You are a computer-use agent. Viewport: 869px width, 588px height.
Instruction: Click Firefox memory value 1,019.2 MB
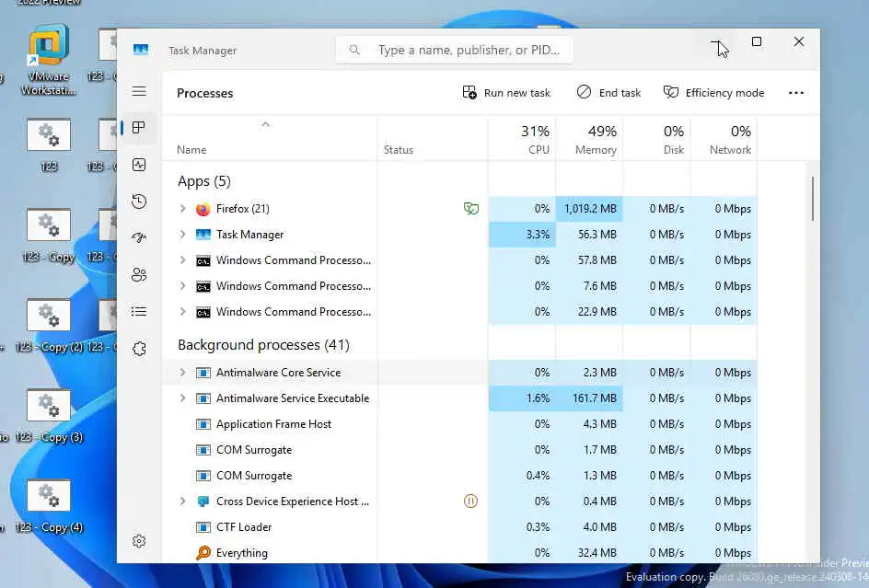point(590,209)
